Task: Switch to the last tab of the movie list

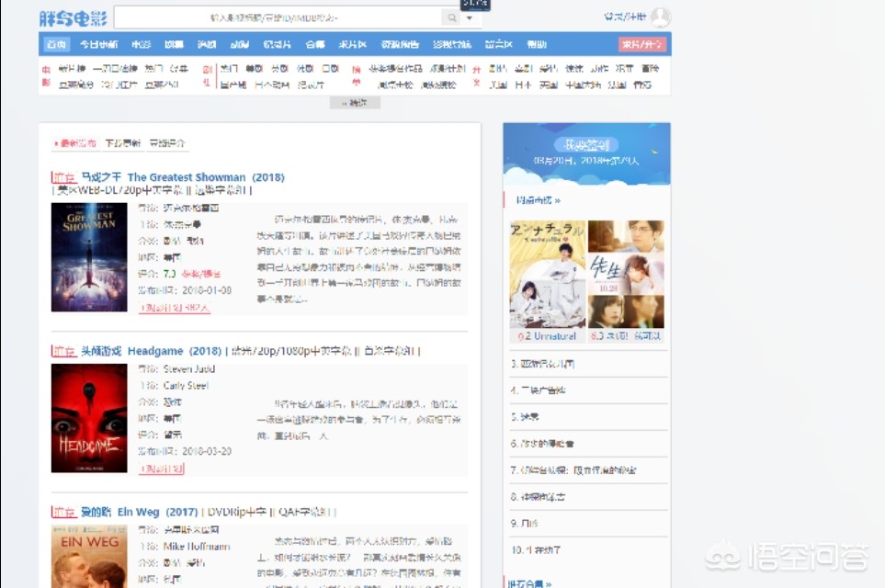Action: tap(167, 143)
